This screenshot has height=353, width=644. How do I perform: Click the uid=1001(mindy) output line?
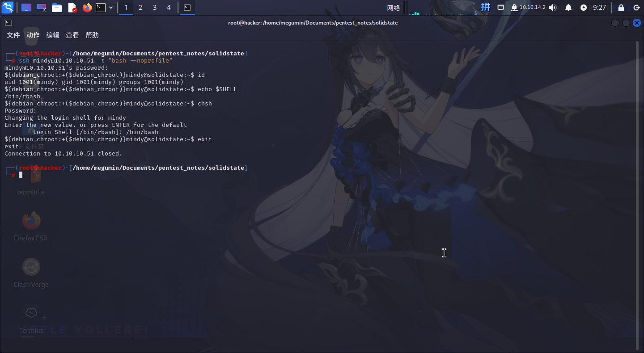click(x=94, y=82)
